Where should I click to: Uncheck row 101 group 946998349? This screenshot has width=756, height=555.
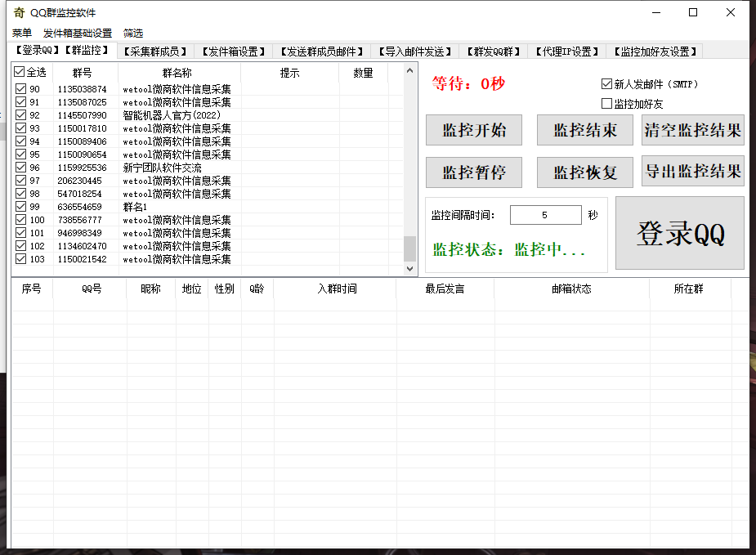tap(20, 233)
